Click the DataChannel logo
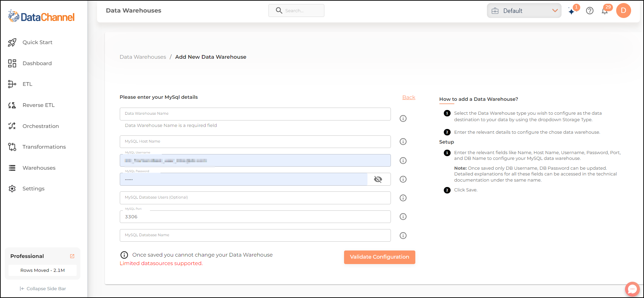 pos(41,16)
